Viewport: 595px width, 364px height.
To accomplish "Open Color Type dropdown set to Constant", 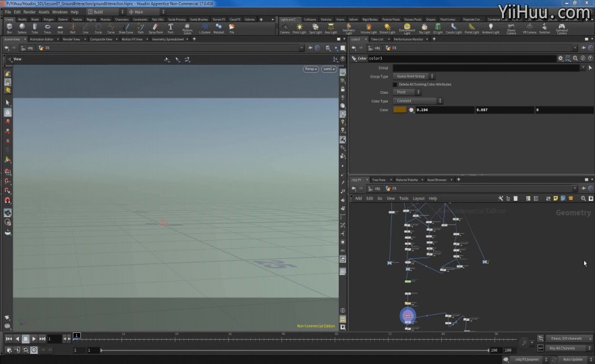I will [x=418, y=101].
